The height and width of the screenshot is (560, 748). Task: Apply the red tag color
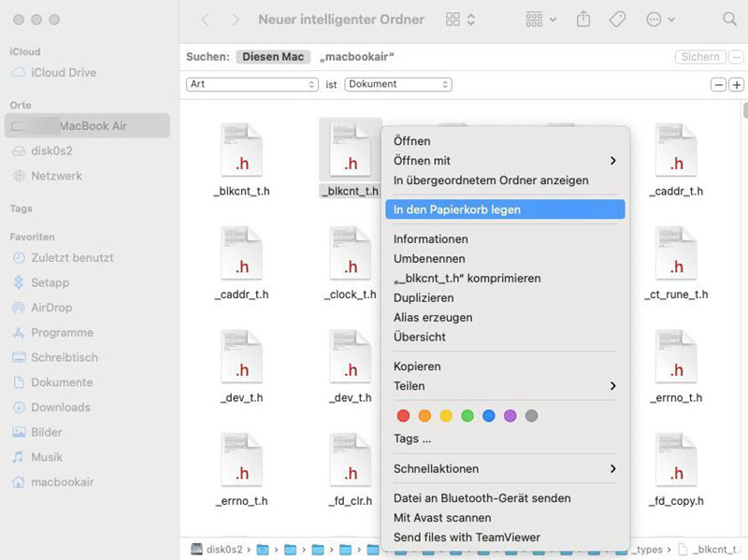pos(403,415)
